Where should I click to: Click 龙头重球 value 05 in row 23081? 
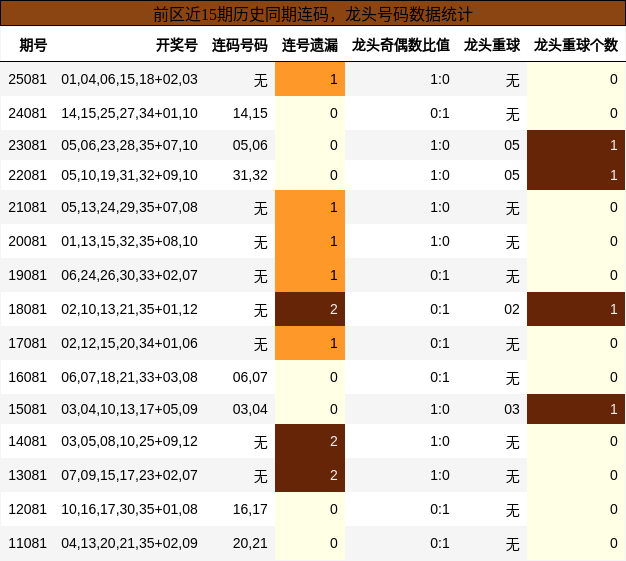tap(512, 145)
